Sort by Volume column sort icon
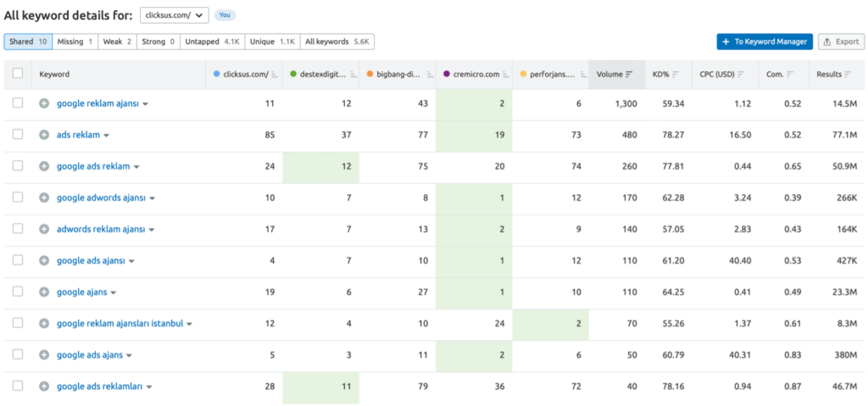This screenshot has width=868, height=406. 629,75
